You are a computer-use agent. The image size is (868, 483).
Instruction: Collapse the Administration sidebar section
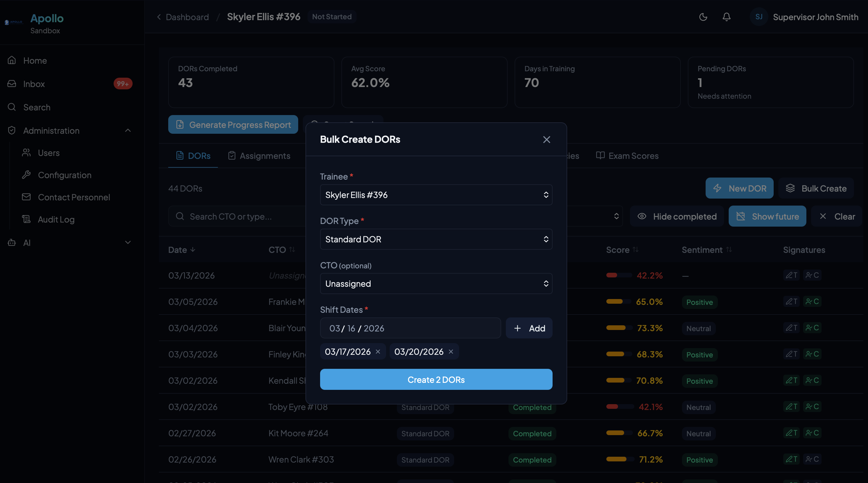(128, 131)
